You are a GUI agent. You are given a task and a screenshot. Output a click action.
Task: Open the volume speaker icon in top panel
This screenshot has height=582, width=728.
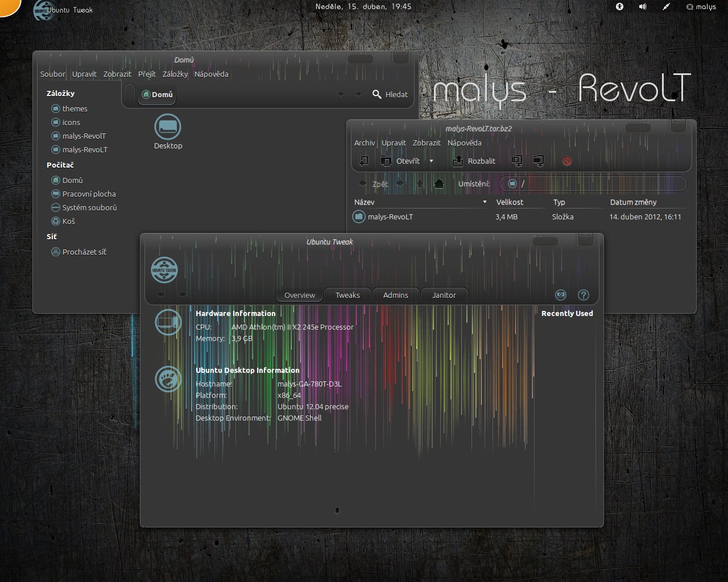[x=643, y=6]
